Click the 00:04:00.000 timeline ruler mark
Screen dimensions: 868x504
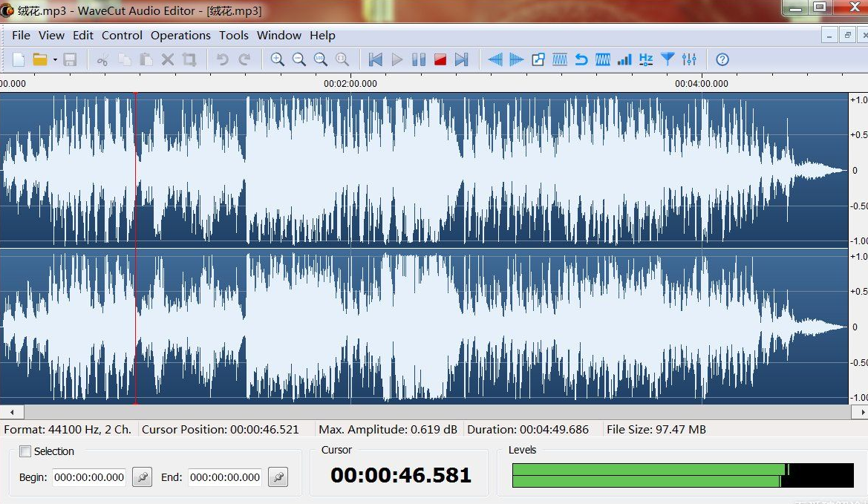pos(702,84)
